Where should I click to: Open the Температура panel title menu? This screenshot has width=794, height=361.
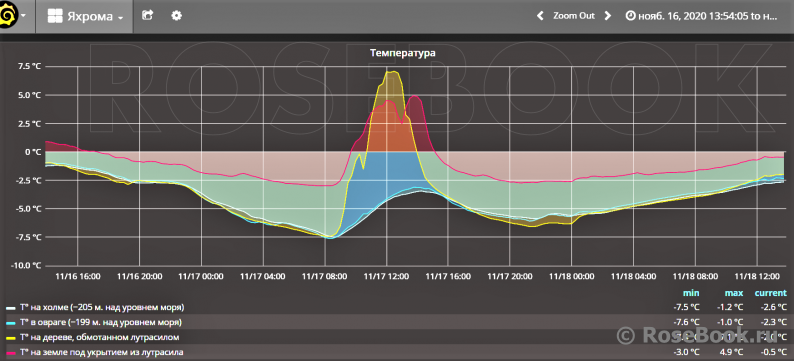(403, 52)
